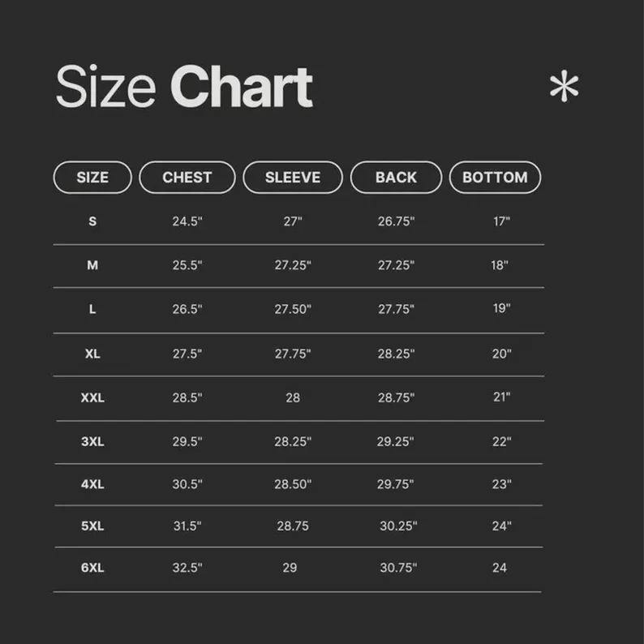
Task: Select the CHEST column header pill
Action: tap(187, 178)
